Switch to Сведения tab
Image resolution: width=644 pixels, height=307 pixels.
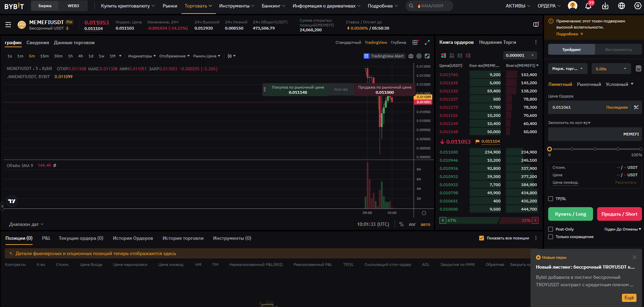[x=38, y=42]
